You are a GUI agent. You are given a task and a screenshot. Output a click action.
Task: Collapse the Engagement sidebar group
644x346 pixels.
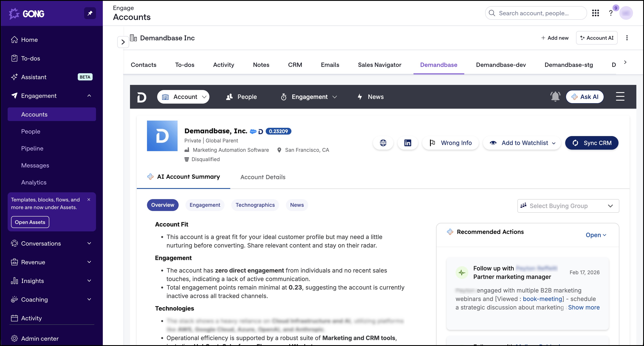[x=89, y=96]
